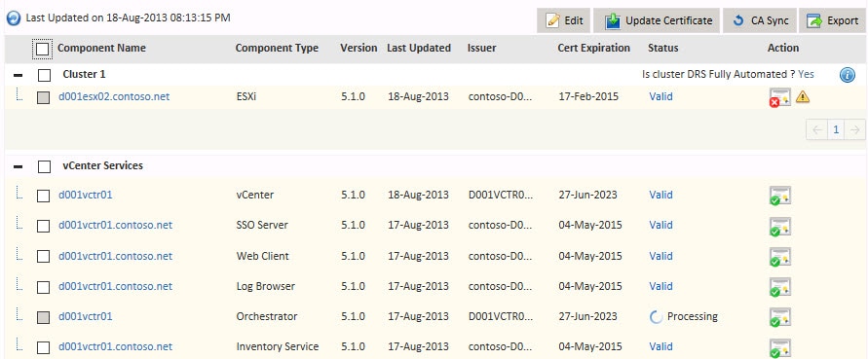Image resolution: width=868 pixels, height=359 pixels.
Task: Open the info icon for Cluster 1
Action: (x=847, y=75)
